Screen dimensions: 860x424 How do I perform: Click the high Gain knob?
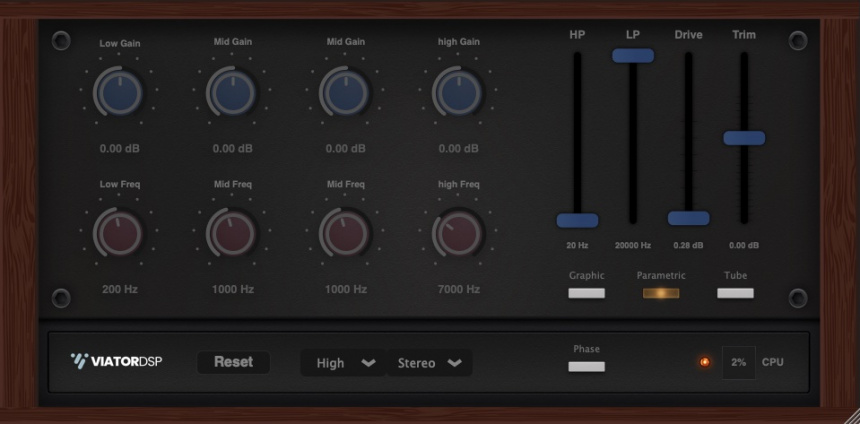tap(459, 92)
